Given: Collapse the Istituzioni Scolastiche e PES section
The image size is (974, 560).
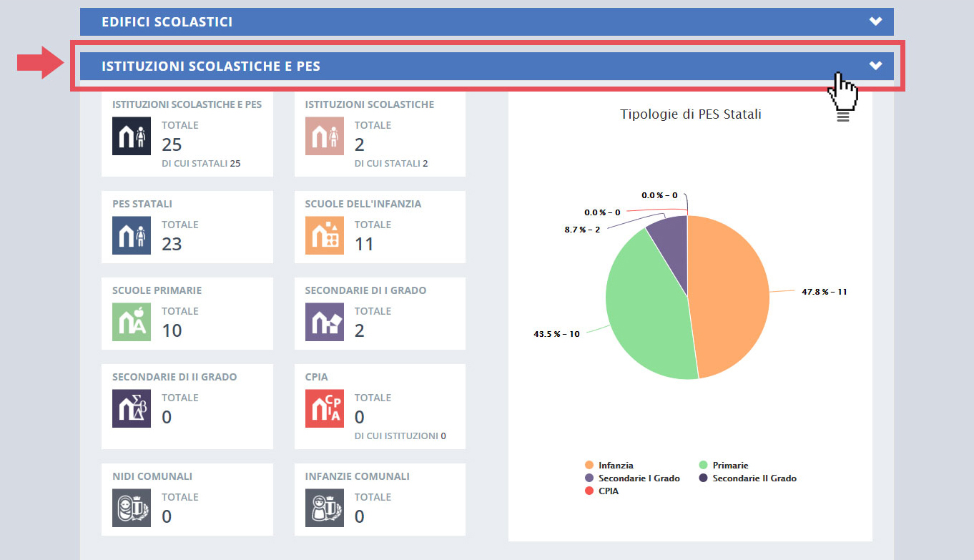Looking at the screenshot, I should click(x=875, y=65).
